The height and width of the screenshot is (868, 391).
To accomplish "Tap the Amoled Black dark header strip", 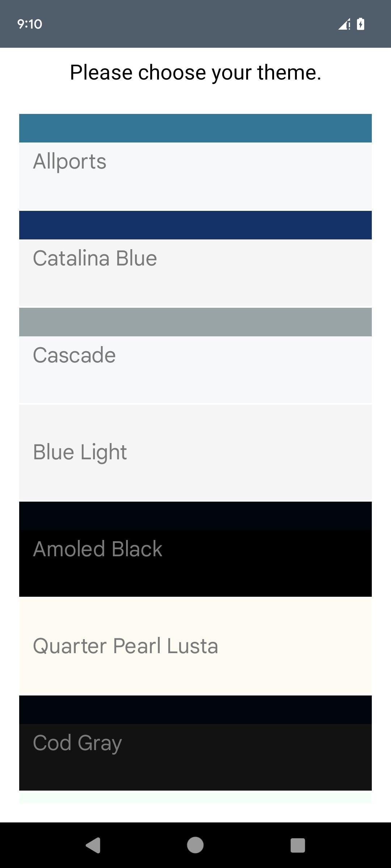I will [195, 516].
